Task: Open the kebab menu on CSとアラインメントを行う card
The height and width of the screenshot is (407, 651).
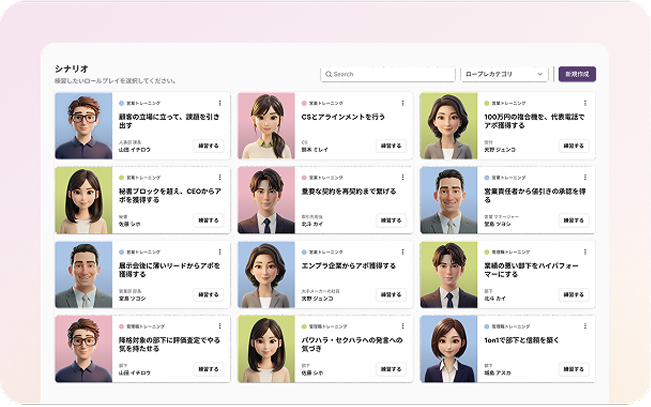Action: pos(404,103)
